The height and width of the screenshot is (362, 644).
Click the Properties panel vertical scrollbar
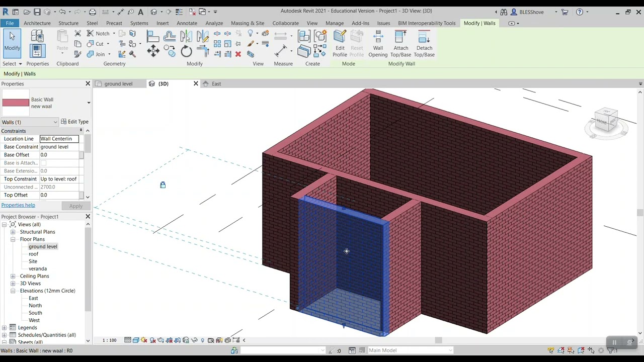tap(89, 143)
